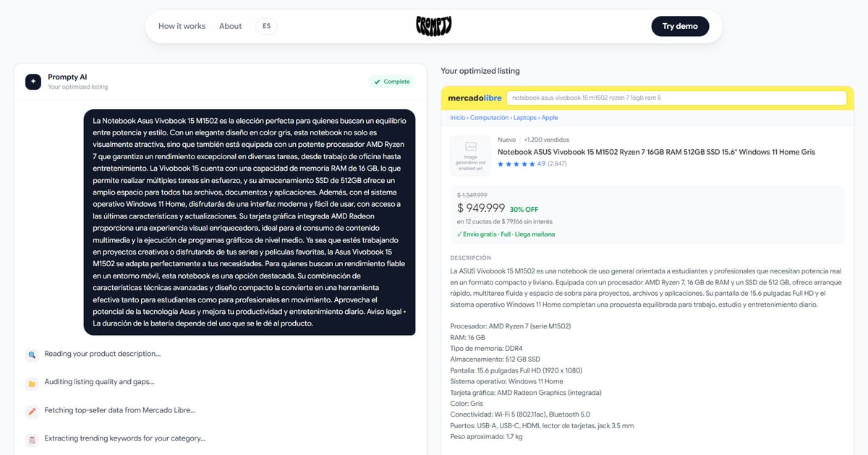Click Reading your product description step
The image size is (868, 455).
click(x=103, y=354)
